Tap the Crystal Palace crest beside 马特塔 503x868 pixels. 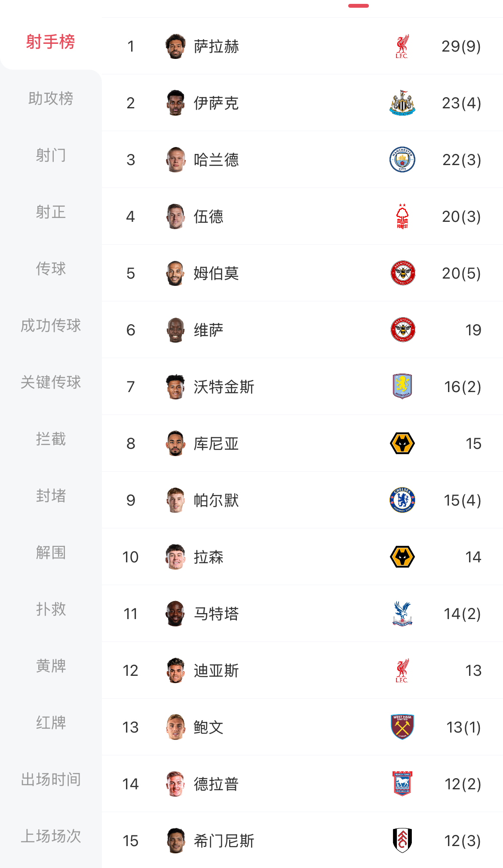coord(402,613)
